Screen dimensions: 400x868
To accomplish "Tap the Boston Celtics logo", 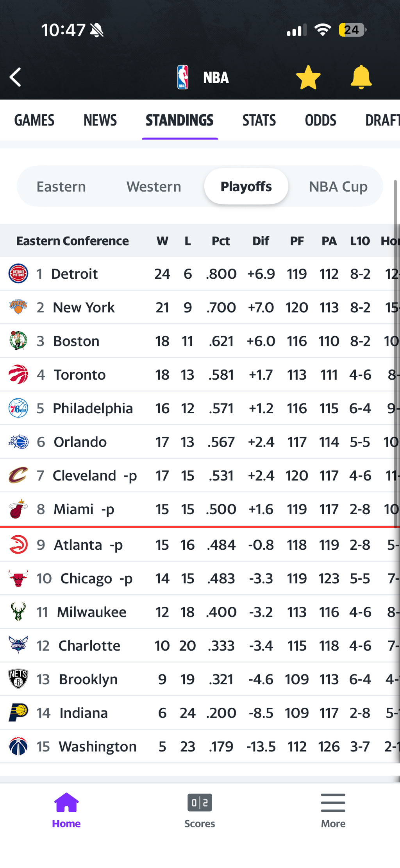I will pos(18,341).
